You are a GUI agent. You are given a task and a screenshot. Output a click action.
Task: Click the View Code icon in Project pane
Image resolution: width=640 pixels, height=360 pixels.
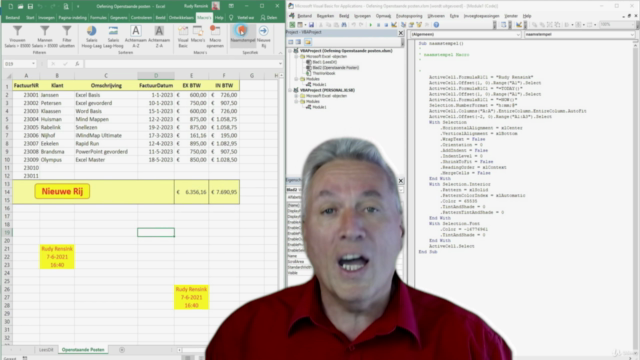(x=291, y=42)
